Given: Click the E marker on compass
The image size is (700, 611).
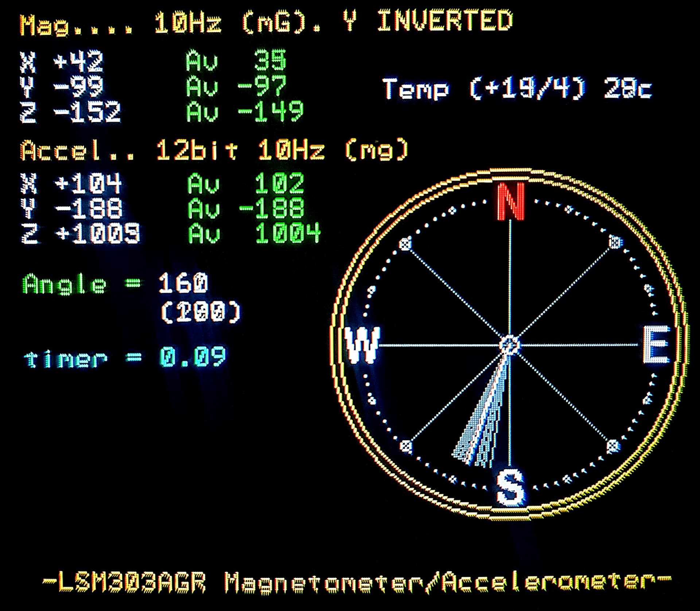Looking at the screenshot, I should pos(656,345).
